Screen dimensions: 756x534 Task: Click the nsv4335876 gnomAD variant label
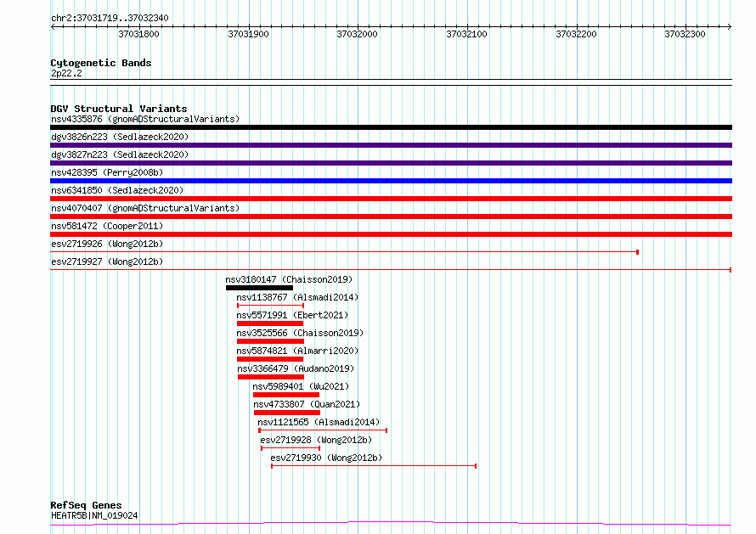coord(144,119)
